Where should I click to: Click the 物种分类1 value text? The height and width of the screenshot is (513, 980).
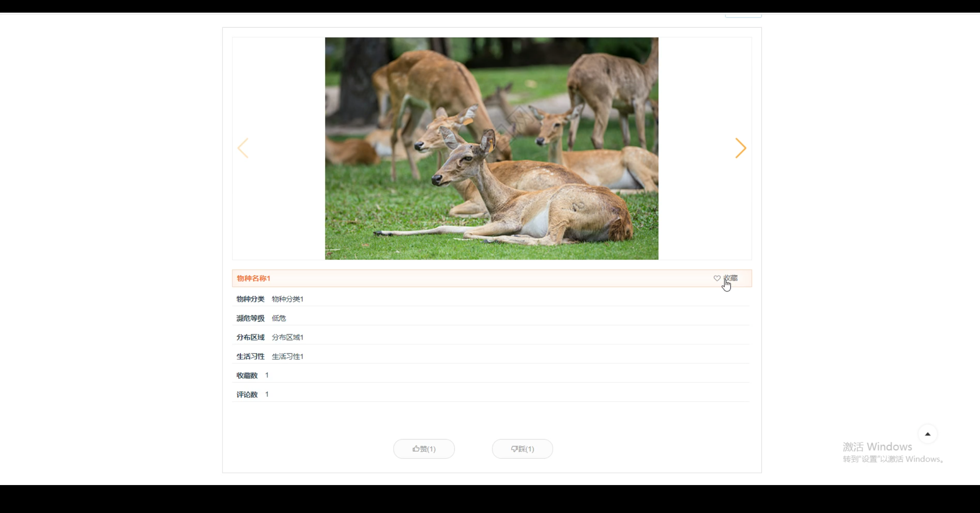click(x=287, y=299)
